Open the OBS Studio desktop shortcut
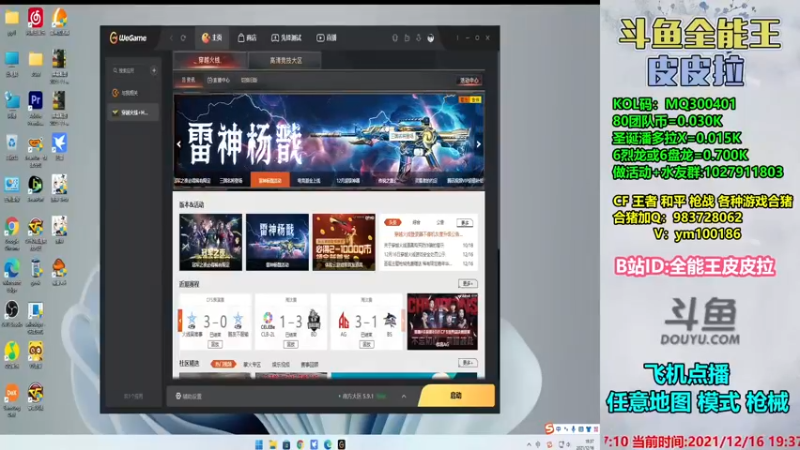800x450 pixels. coord(12,313)
